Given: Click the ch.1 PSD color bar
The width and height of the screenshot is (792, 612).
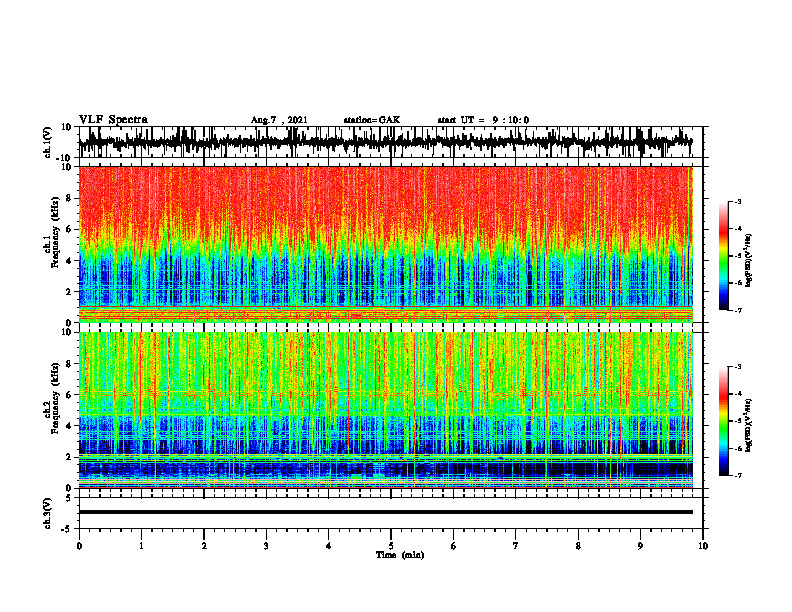Looking at the screenshot, I should 723,256.
